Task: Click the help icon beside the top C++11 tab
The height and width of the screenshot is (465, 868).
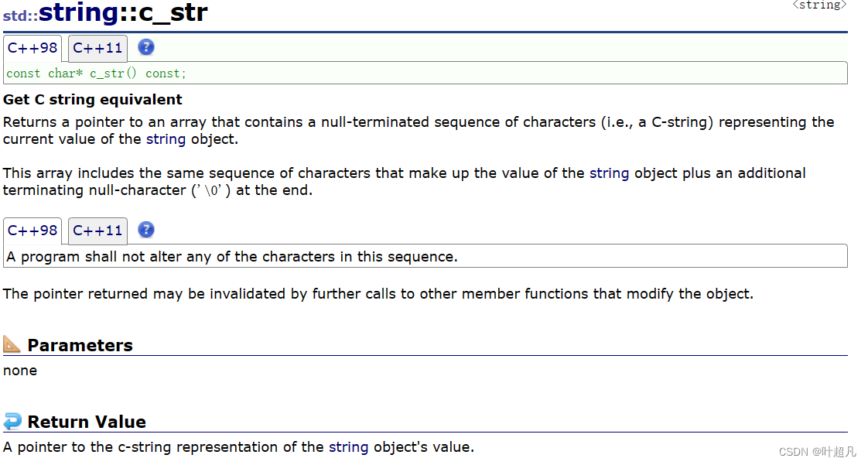Action: pyautogui.click(x=146, y=47)
